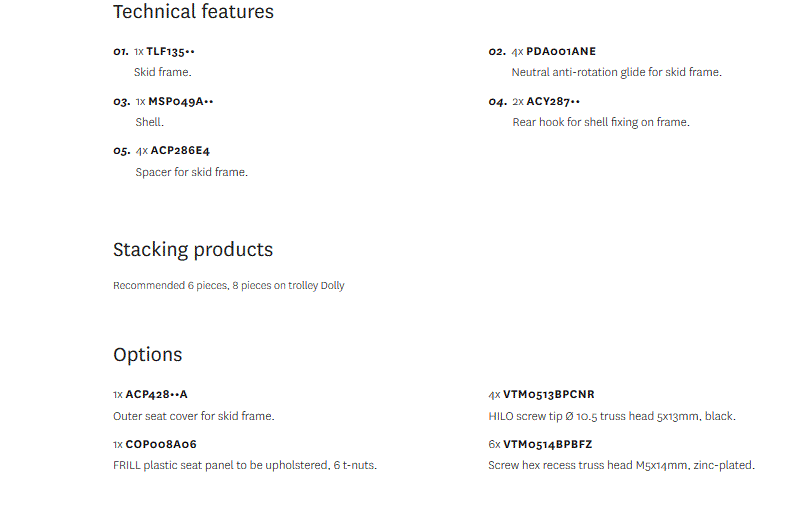Screen dimensions: 811x512
Task: Click part code TLF135••
Action: [170, 52]
